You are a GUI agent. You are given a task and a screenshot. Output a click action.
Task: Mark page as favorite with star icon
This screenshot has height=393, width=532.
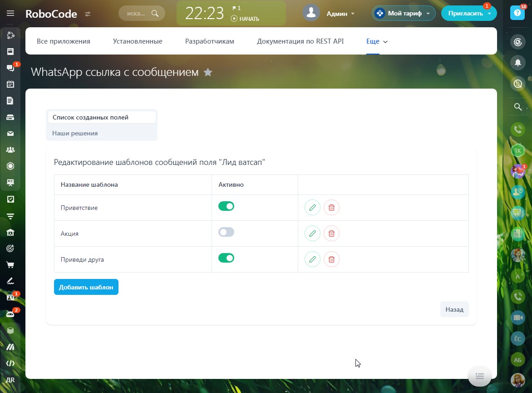tap(208, 72)
